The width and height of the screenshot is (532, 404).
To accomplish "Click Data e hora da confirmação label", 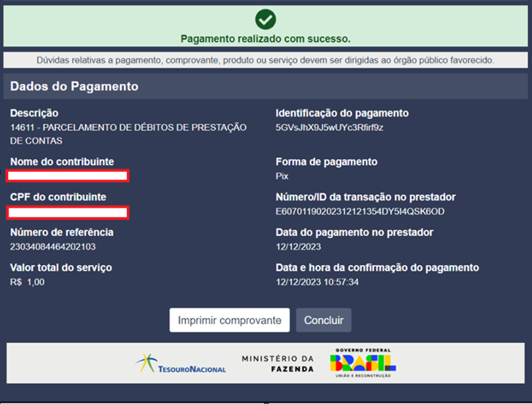I will pyautogui.click(x=377, y=268).
